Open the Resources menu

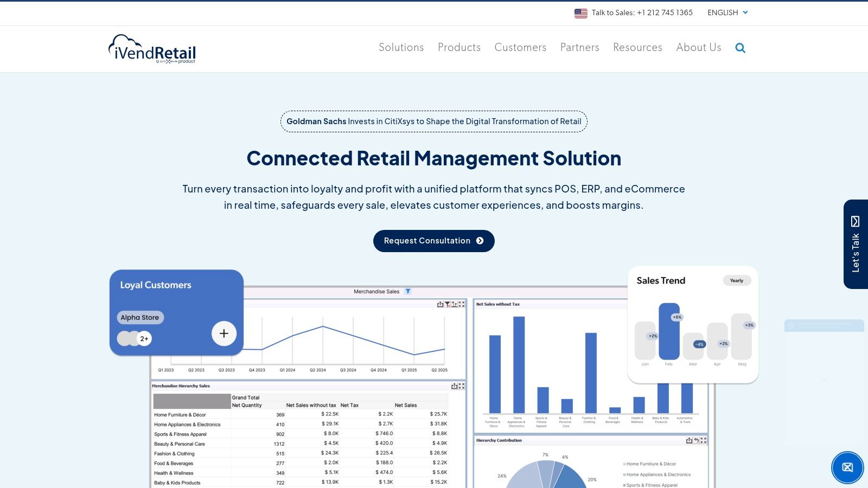(637, 47)
